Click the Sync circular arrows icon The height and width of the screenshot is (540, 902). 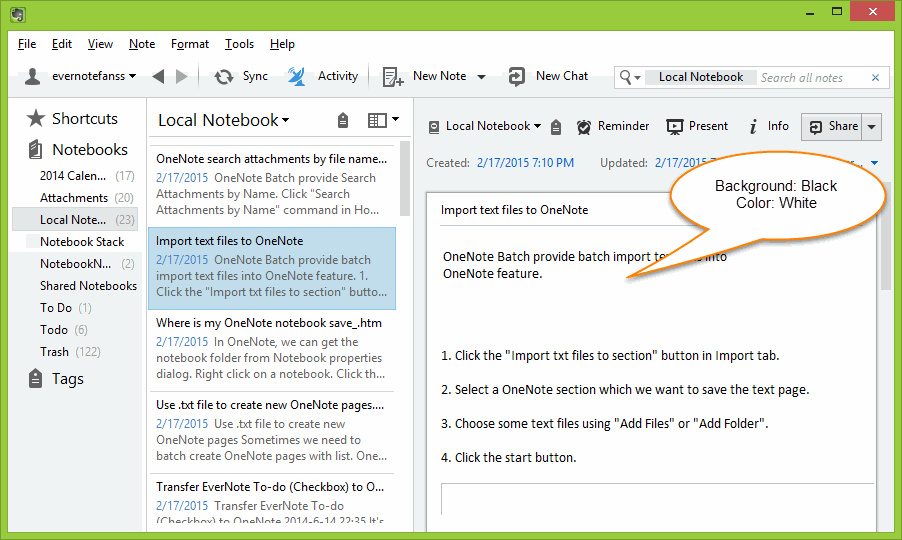pos(224,76)
